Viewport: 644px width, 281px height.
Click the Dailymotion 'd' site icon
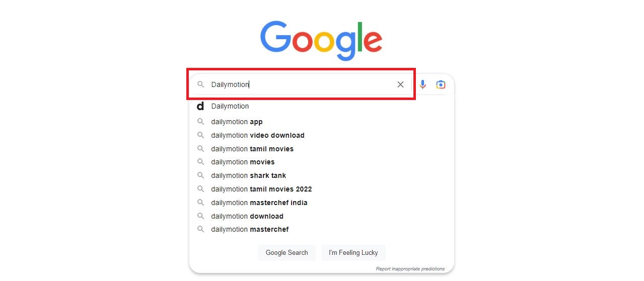tap(200, 106)
